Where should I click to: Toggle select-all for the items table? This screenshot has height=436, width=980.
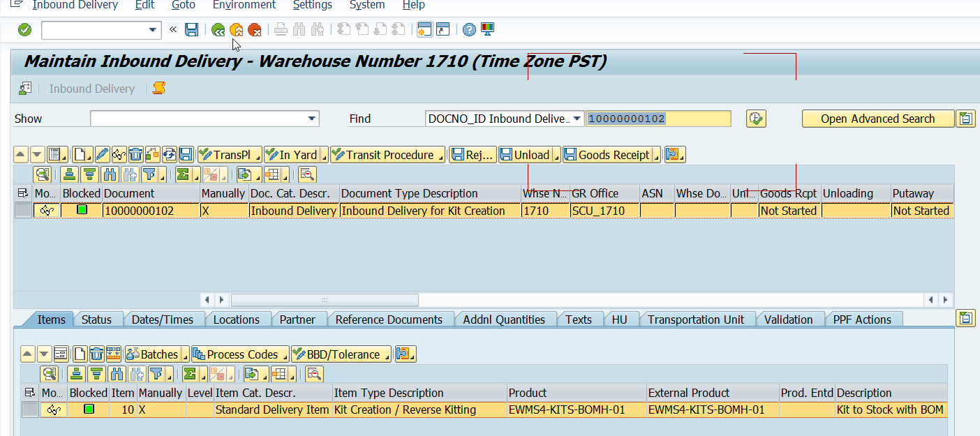tap(29, 393)
